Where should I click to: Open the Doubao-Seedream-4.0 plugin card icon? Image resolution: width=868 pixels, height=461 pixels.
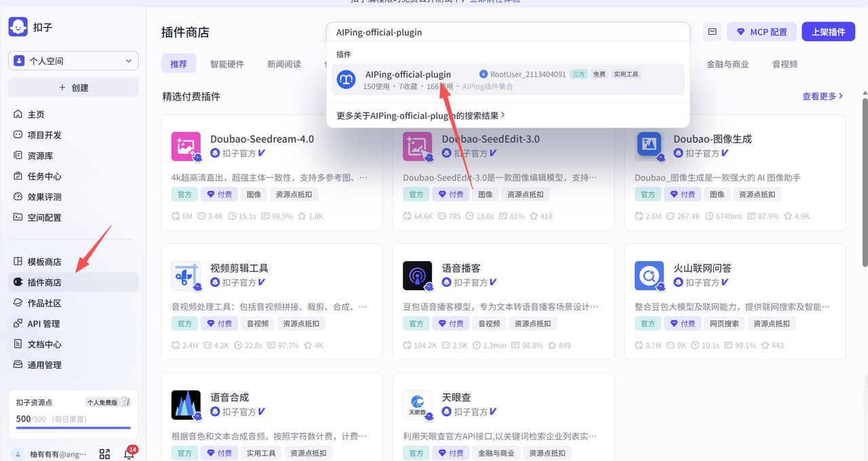(186, 146)
